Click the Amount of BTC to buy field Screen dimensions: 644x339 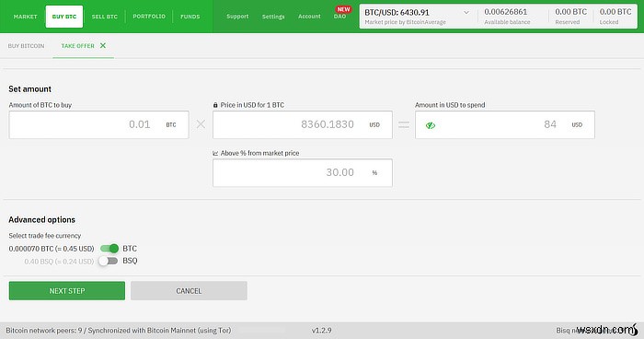click(x=99, y=124)
